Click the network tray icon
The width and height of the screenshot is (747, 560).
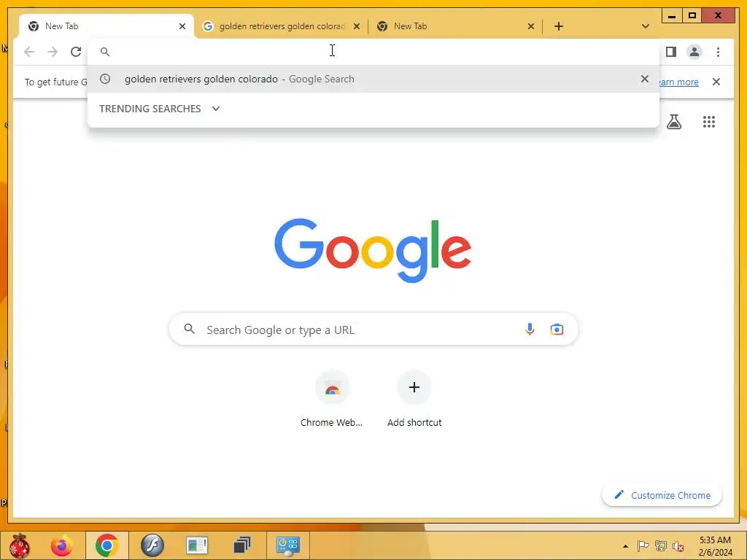tap(660, 546)
